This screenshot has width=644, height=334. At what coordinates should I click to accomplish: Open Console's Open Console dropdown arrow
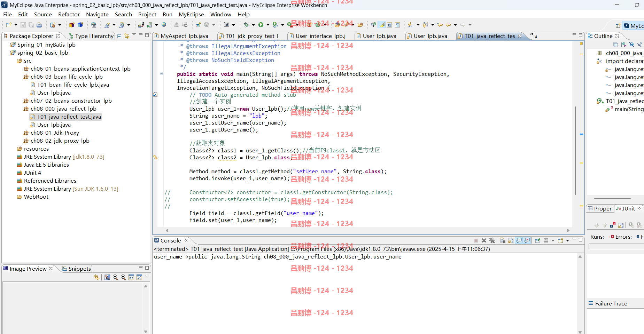click(567, 240)
